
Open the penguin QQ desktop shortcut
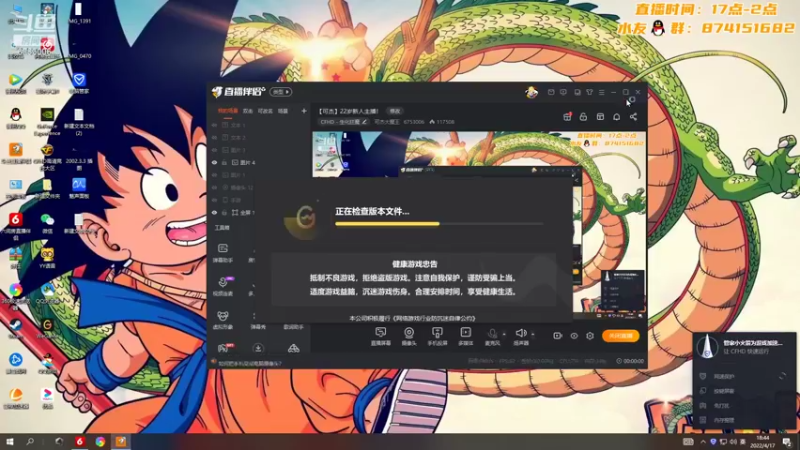[15, 117]
